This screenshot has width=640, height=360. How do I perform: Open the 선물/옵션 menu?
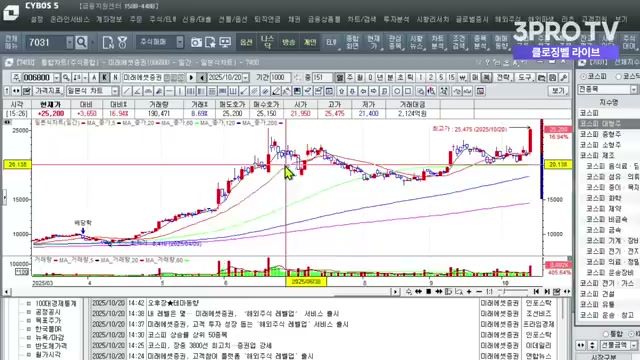click(233, 19)
